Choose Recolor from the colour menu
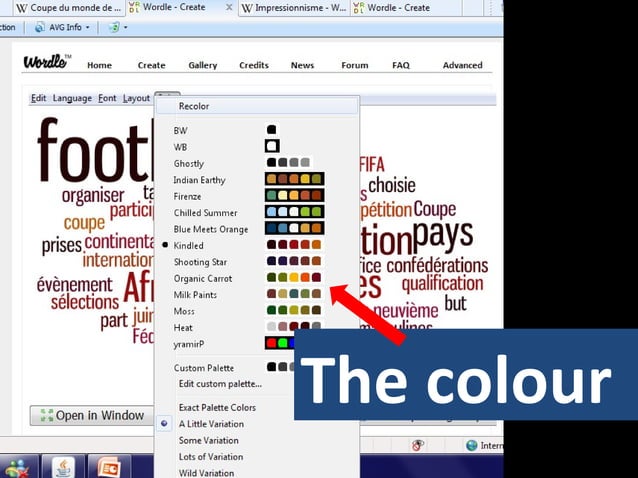 [257, 106]
